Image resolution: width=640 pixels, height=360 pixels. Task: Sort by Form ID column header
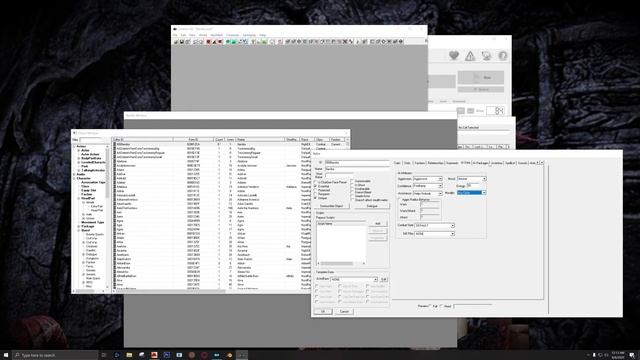point(193,140)
